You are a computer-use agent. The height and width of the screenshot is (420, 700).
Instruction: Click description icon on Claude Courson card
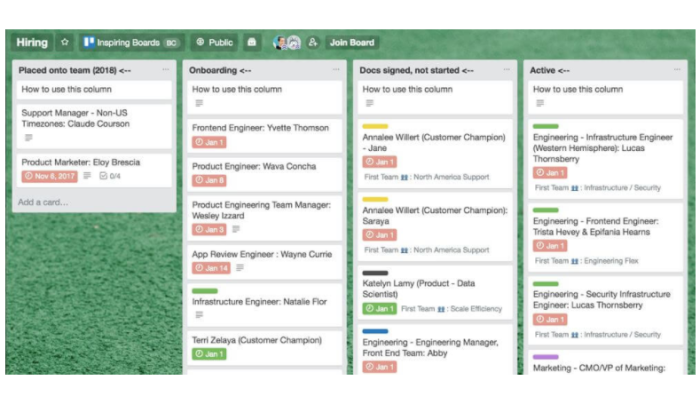tap(29, 137)
